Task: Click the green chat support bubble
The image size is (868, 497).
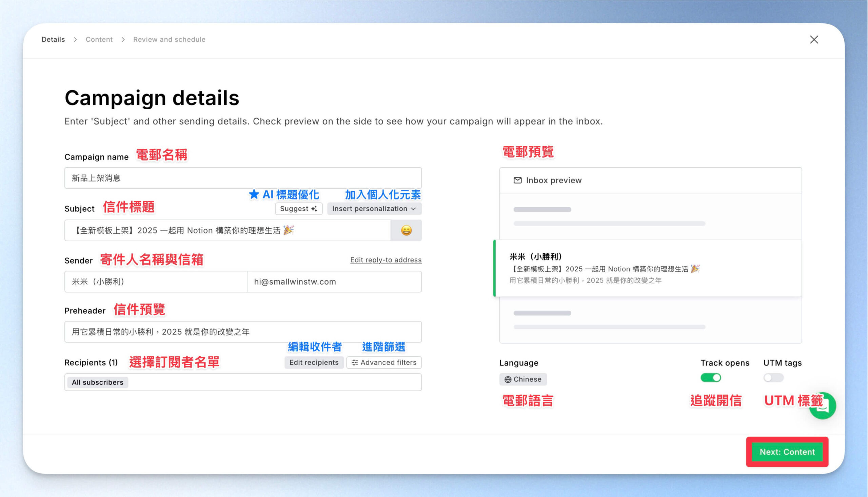Action: click(x=824, y=406)
